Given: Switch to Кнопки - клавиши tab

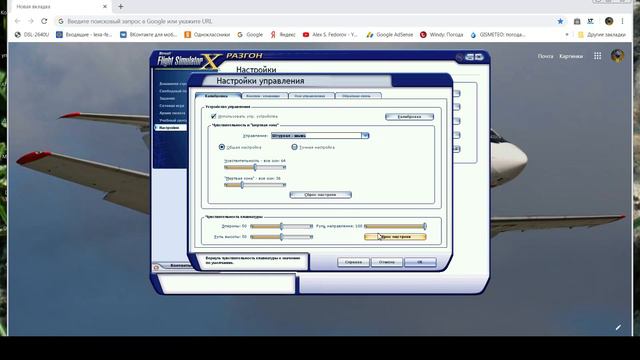Looking at the screenshot, I should point(264,96).
